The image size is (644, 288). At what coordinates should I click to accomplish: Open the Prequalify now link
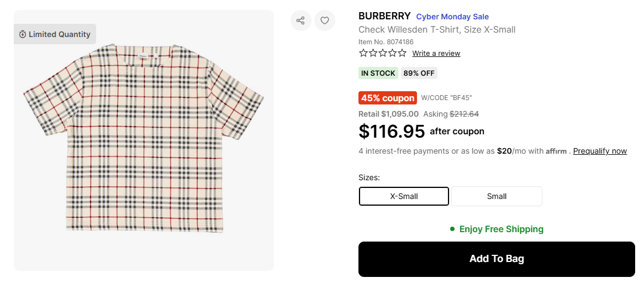(600, 151)
